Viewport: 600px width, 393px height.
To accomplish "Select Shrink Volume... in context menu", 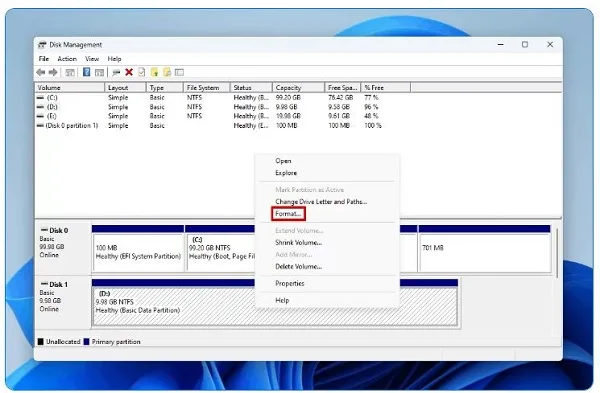I will (x=298, y=243).
